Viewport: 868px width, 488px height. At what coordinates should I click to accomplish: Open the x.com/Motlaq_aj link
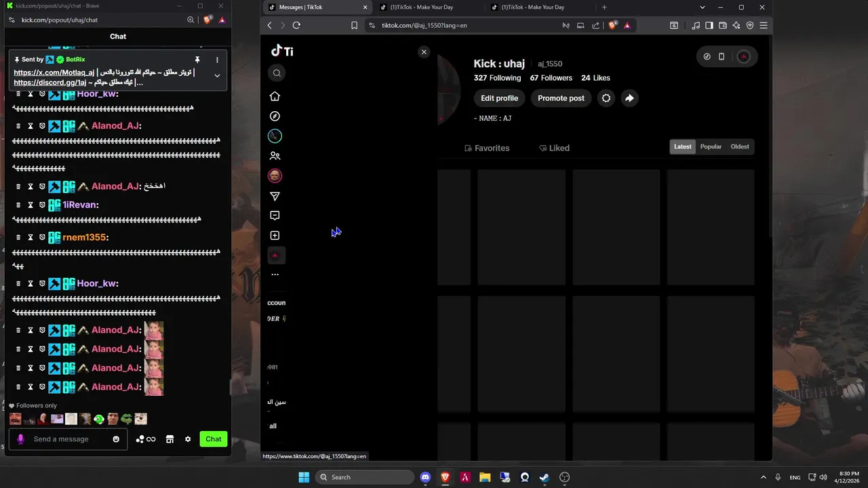pyautogui.click(x=54, y=73)
